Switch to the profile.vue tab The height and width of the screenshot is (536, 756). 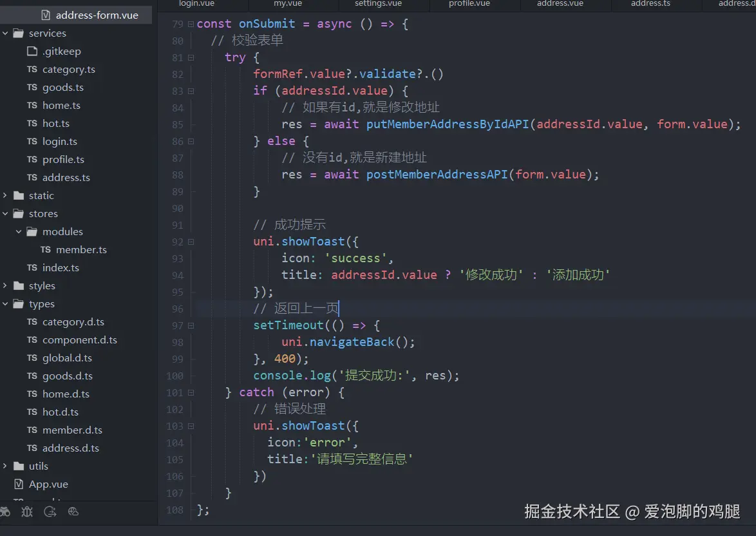tap(469, 4)
